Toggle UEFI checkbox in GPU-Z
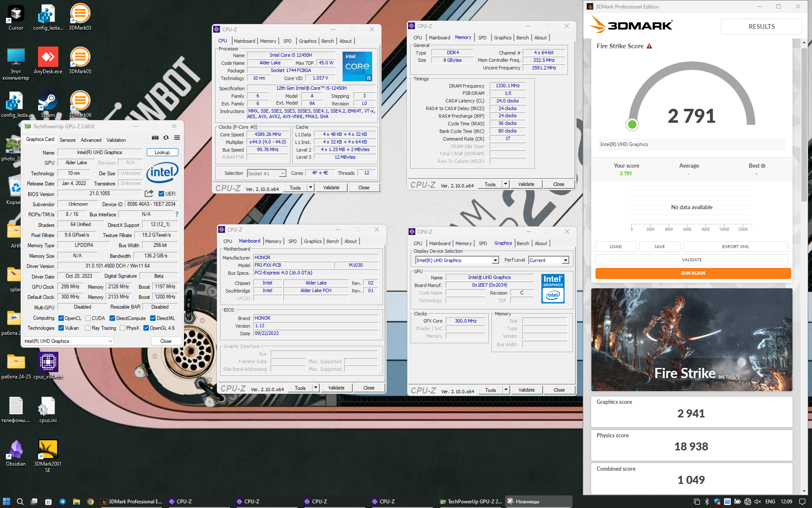Viewport: 812px width, 508px height. coord(161,194)
